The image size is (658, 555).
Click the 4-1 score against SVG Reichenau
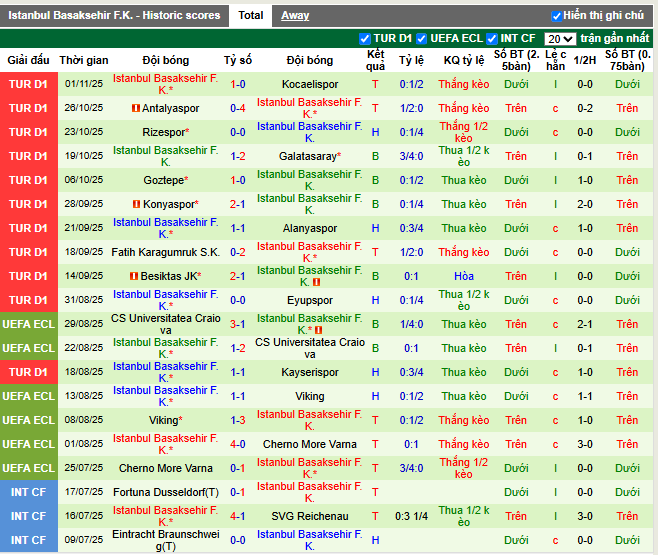coord(238,516)
